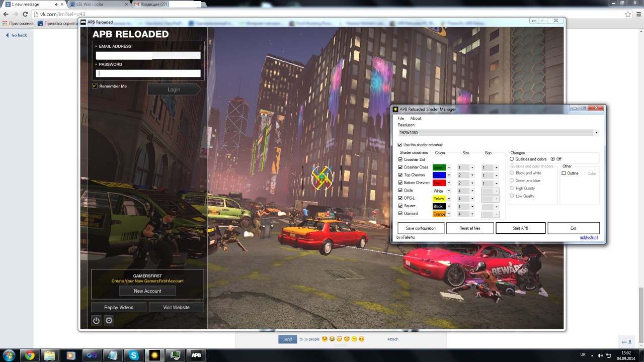Click Login button in APB launcher

[x=174, y=89]
